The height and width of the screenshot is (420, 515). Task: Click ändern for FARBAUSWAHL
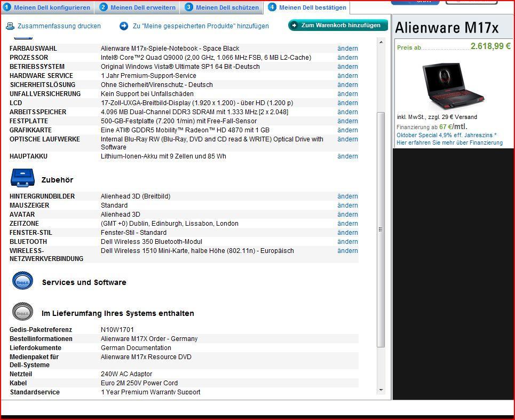pyautogui.click(x=347, y=49)
